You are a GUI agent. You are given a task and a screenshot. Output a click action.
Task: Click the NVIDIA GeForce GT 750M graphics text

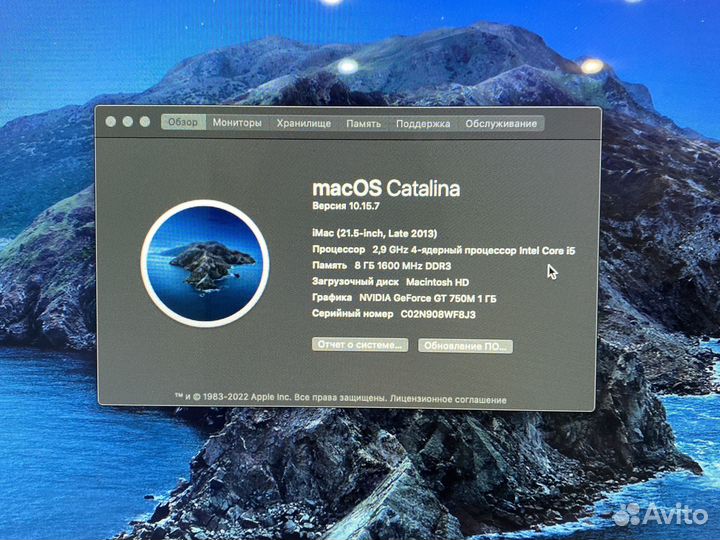tap(428, 298)
